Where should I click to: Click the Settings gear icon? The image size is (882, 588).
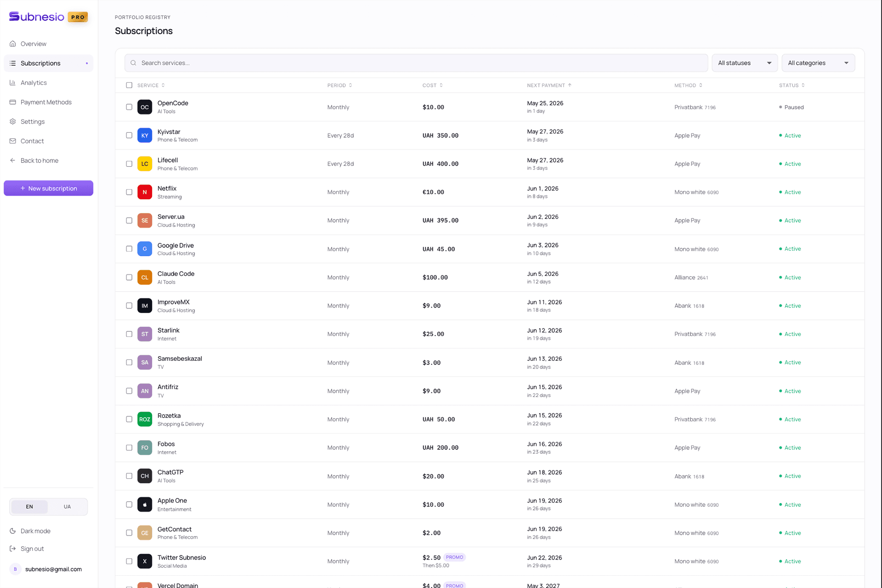(x=13, y=122)
